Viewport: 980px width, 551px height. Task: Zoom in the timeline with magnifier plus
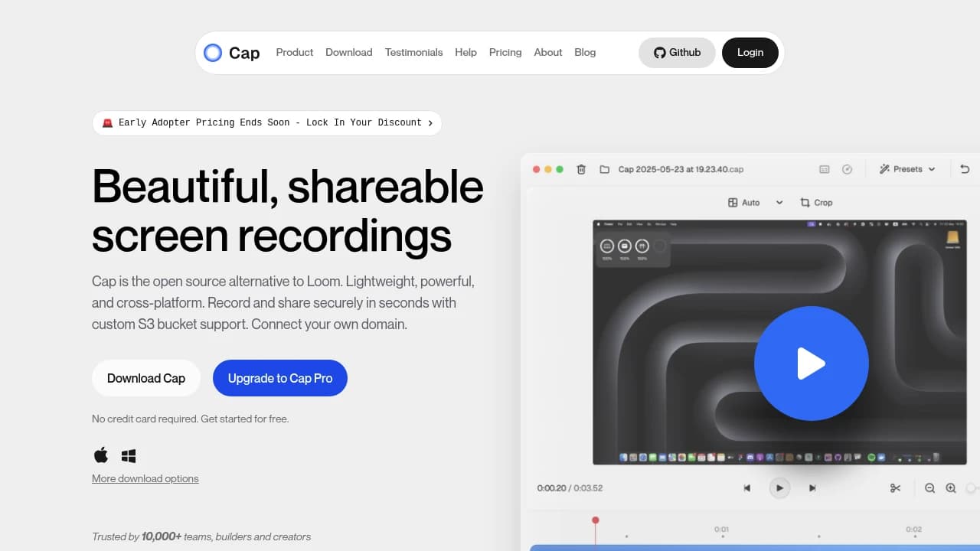(x=951, y=488)
